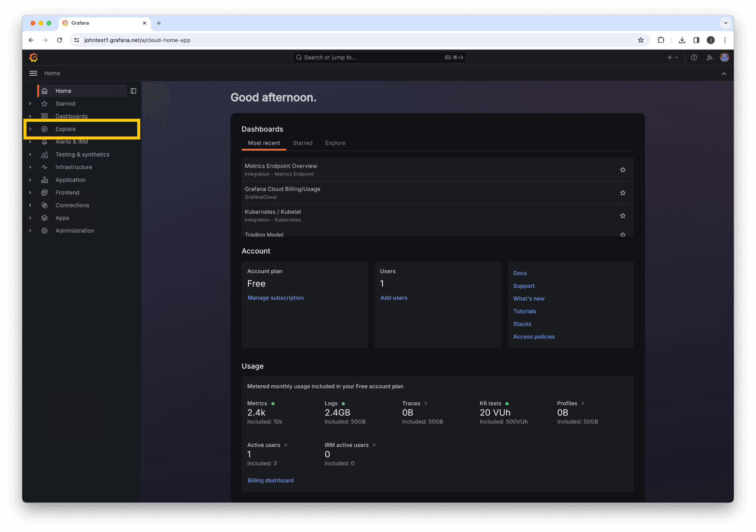Star the Kubernetes / Kubelet dashboard
Image resolution: width=756 pixels, height=532 pixels.
pos(622,216)
